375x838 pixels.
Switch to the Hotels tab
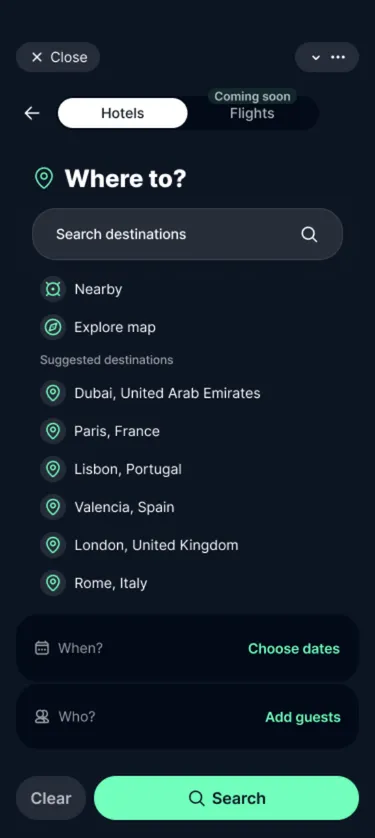point(122,113)
